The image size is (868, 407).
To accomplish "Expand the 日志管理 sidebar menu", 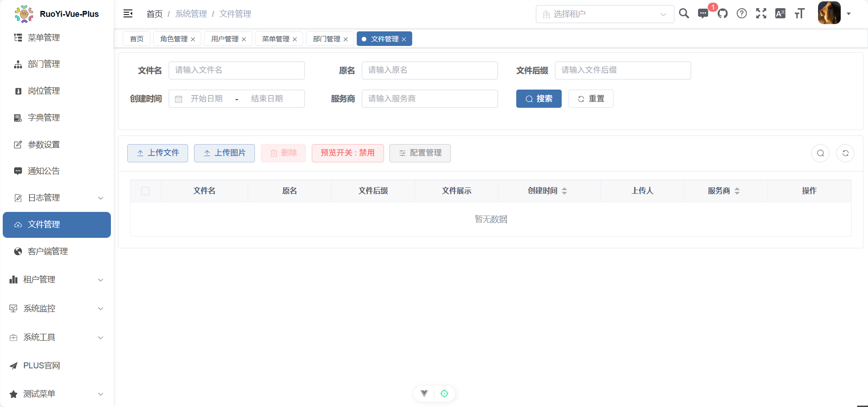I will coord(57,198).
